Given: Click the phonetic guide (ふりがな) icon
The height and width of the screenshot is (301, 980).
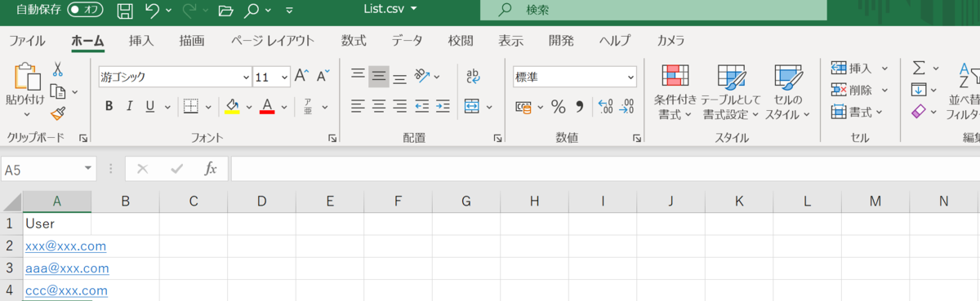Looking at the screenshot, I should click(x=308, y=106).
